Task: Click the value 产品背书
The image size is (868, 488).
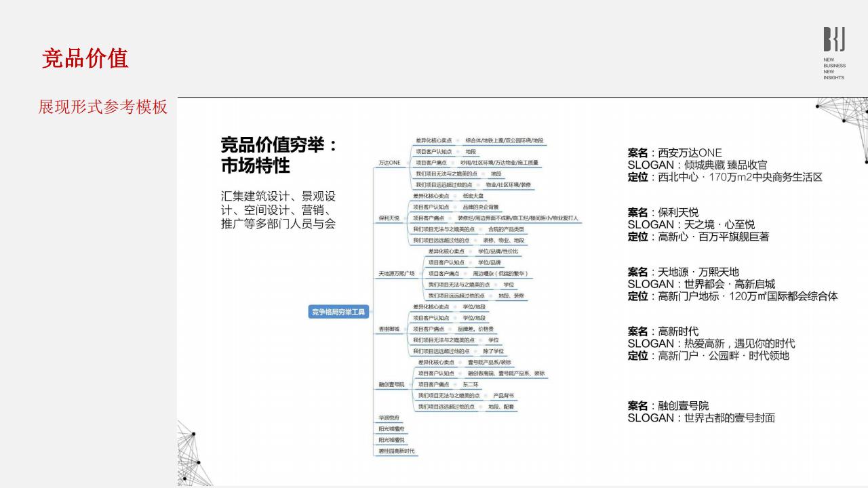Action: pos(503,395)
